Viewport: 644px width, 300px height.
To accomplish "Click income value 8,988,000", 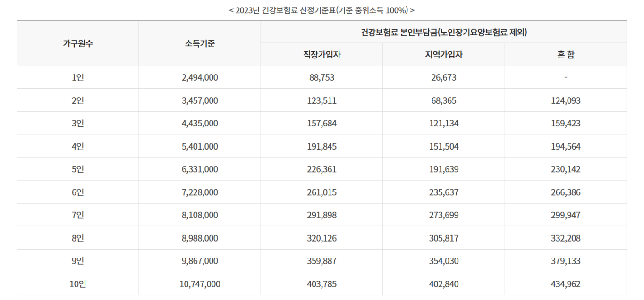I will [x=200, y=238].
